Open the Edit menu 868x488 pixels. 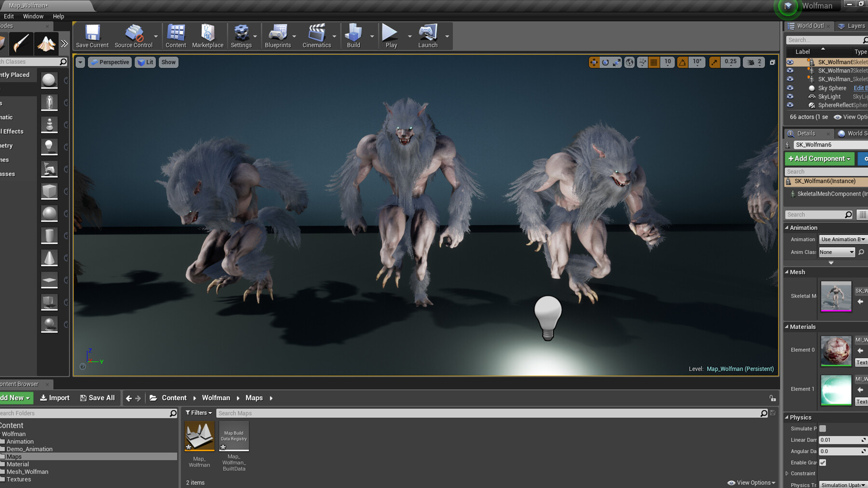[x=9, y=16]
